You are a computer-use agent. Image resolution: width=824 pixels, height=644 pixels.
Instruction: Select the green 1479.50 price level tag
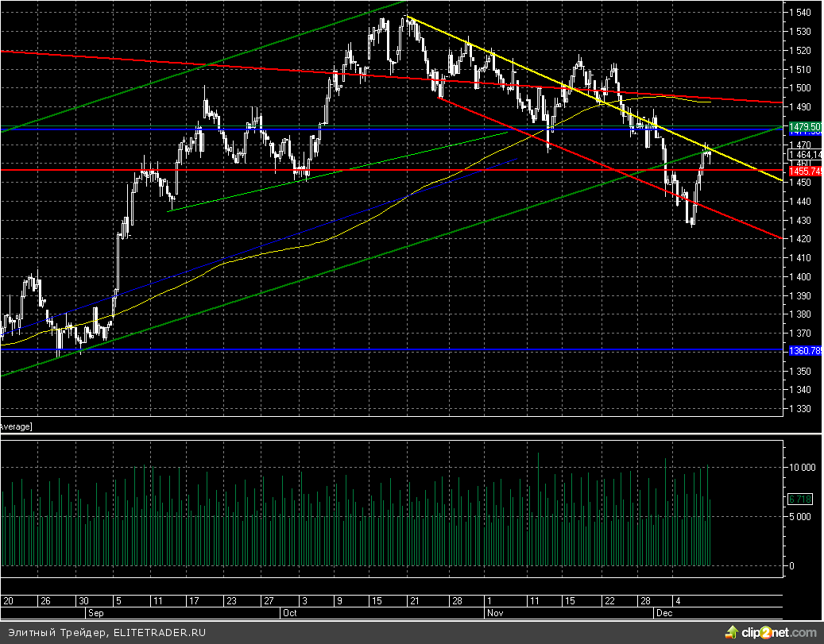pos(804,126)
